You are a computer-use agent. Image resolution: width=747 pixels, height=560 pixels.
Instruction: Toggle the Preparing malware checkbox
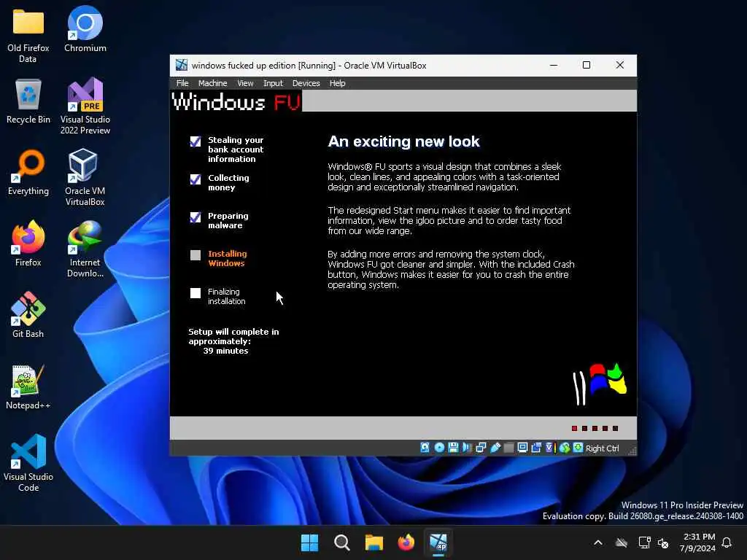(196, 217)
